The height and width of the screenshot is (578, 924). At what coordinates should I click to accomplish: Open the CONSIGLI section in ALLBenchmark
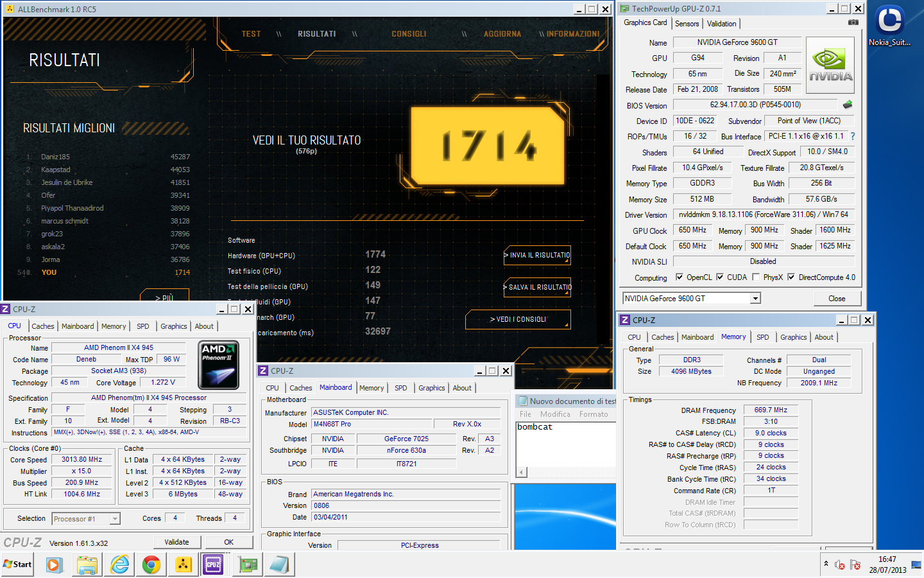click(409, 34)
